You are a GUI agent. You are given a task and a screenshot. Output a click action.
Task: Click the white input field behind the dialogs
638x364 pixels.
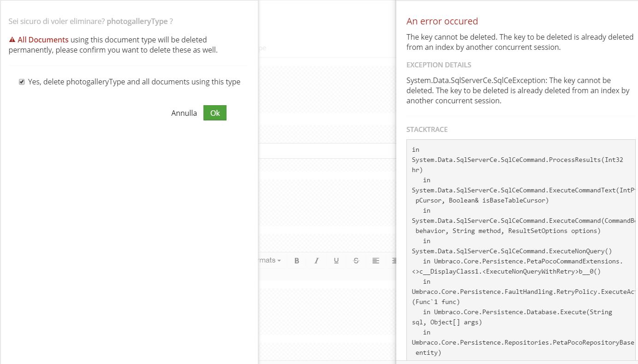(x=327, y=151)
